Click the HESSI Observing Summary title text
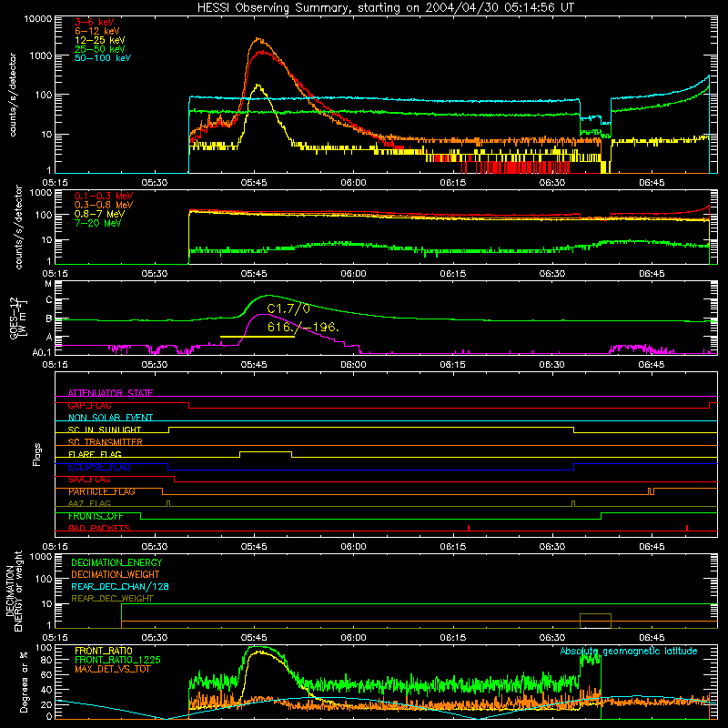The image size is (728, 728). pyautogui.click(x=385, y=8)
